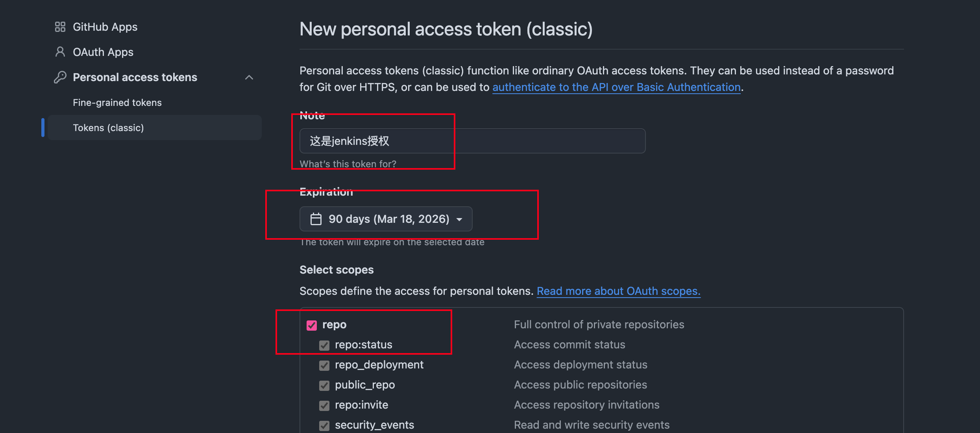Open OAuth Apps sidebar item
The height and width of the screenshot is (433, 980).
coord(103,52)
